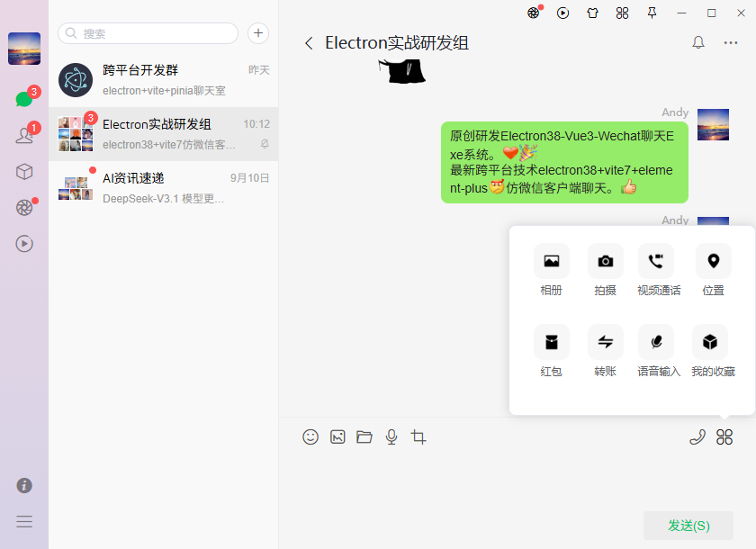Select 语音输入 voice input option
This screenshot has width=756, height=549.
pyautogui.click(x=659, y=351)
